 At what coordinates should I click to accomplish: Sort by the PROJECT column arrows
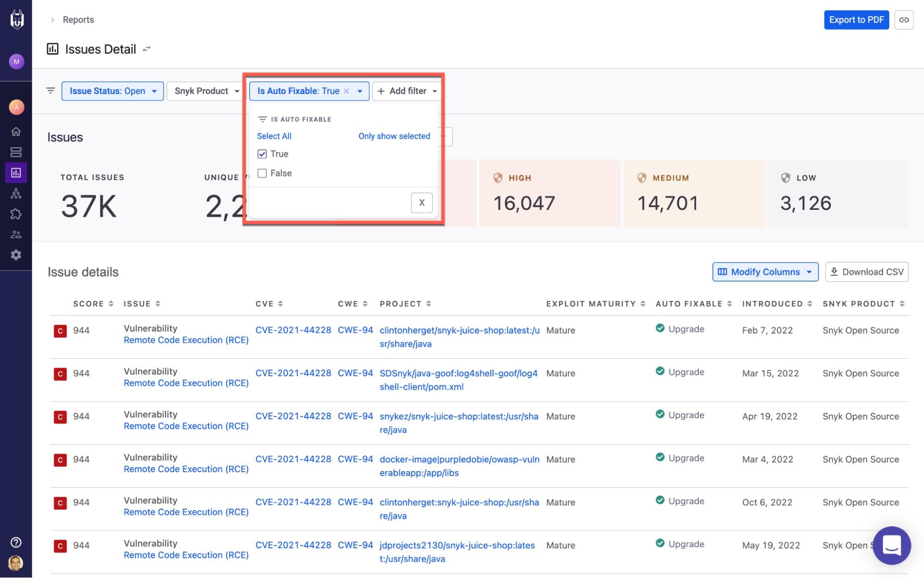point(428,304)
